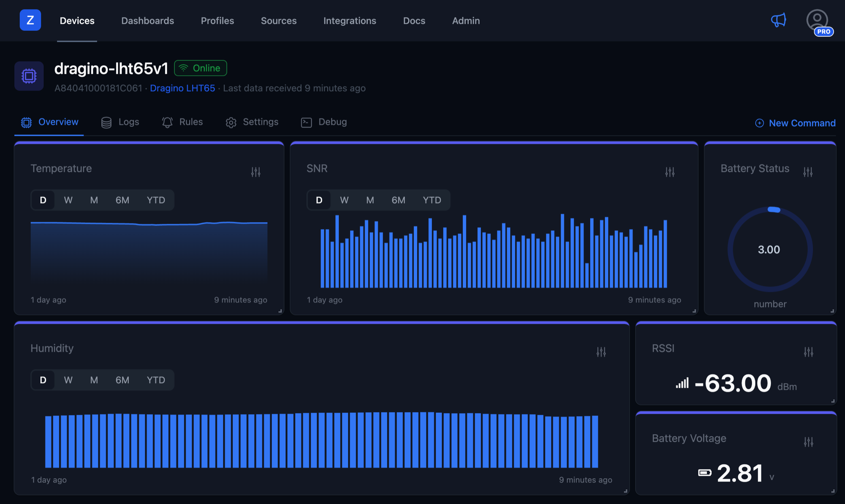Open Battery Voltage widget settings icon

[x=809, y=442]
